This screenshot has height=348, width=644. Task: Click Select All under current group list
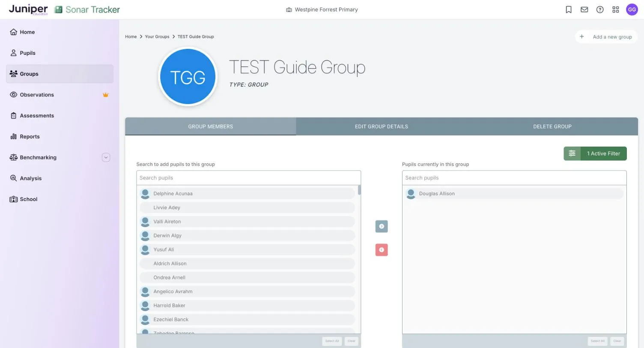pyautogui.click(x=597, y=341)
